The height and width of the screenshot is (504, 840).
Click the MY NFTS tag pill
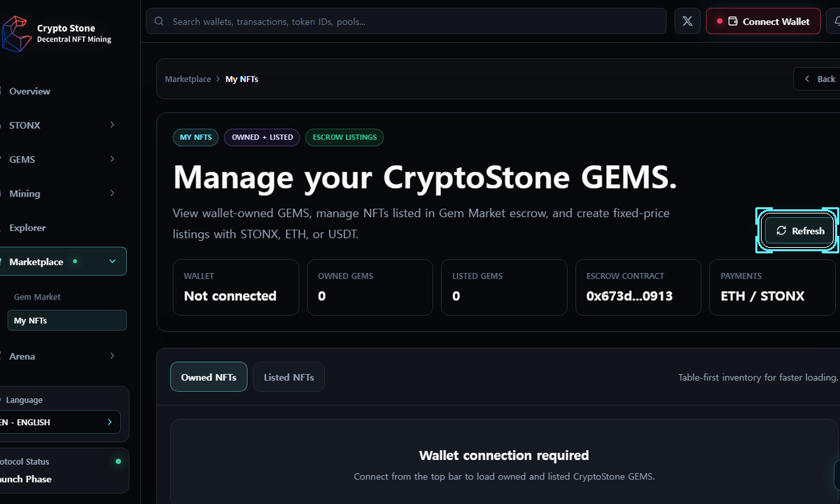click(196, 137)
